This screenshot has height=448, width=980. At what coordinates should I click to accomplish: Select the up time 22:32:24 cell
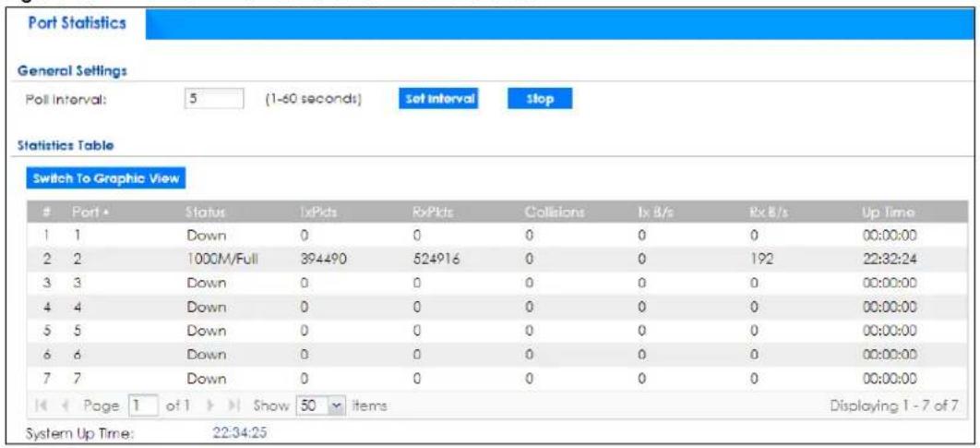[x=890, y=260]
